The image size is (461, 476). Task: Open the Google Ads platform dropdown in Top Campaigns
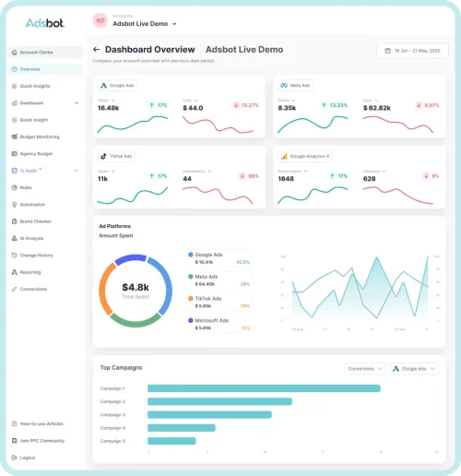(414, 368)
